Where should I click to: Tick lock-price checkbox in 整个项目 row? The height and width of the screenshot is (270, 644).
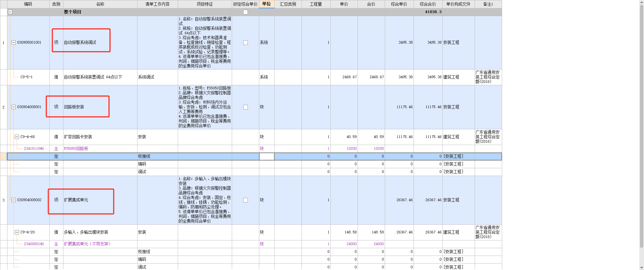click(246, 12)
